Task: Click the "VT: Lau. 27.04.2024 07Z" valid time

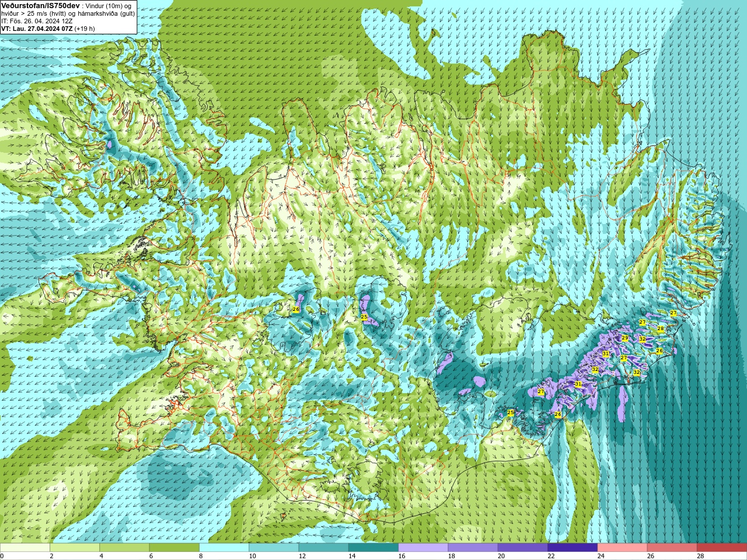Action: [37, 29]
